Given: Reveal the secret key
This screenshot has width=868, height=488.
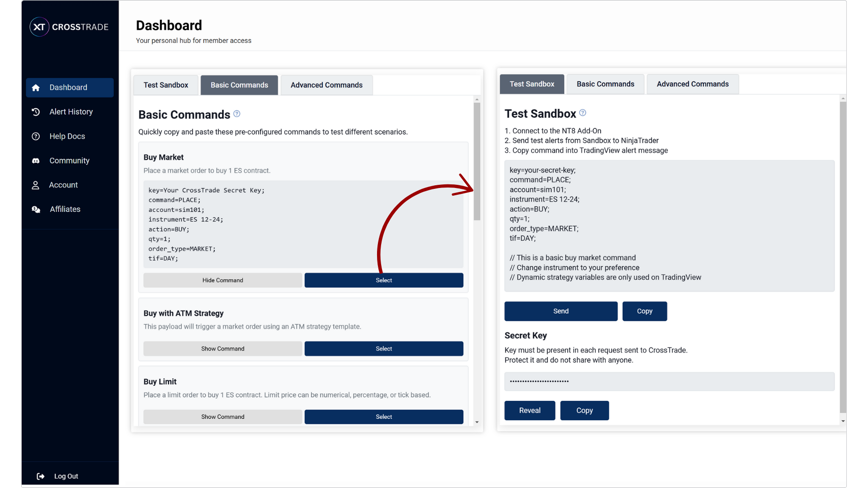Looking at the screenshot, I should [x=530, y=411].
